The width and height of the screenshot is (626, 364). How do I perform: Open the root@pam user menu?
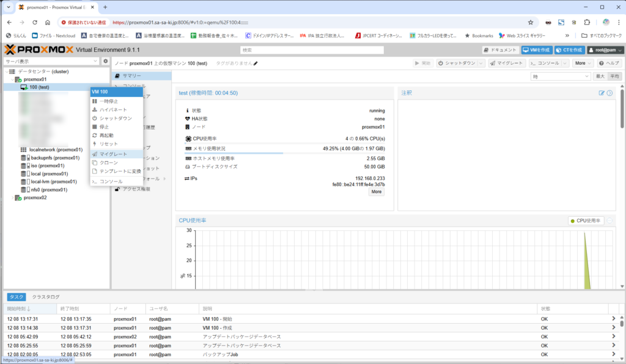[605, 50]
